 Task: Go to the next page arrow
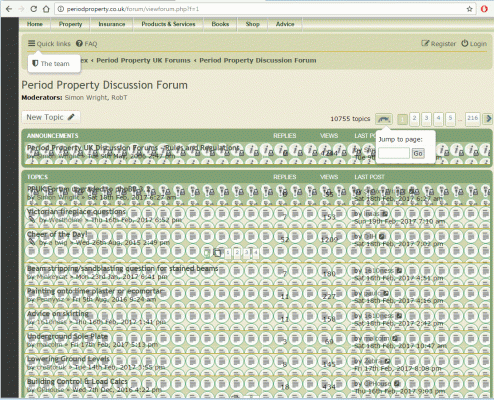[488, 119]
